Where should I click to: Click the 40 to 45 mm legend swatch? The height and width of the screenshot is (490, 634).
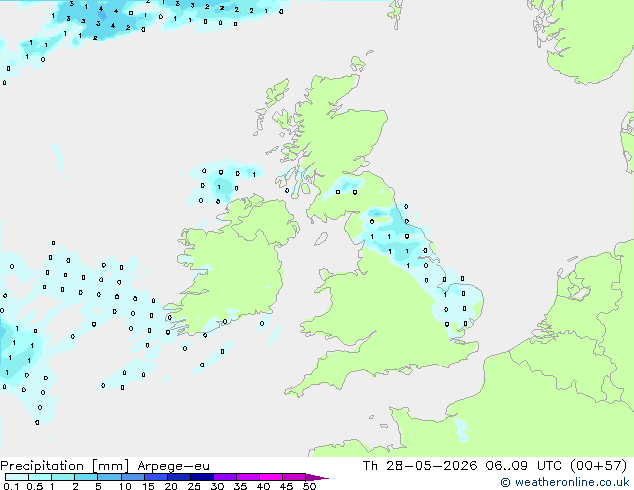tap(271, 477)
